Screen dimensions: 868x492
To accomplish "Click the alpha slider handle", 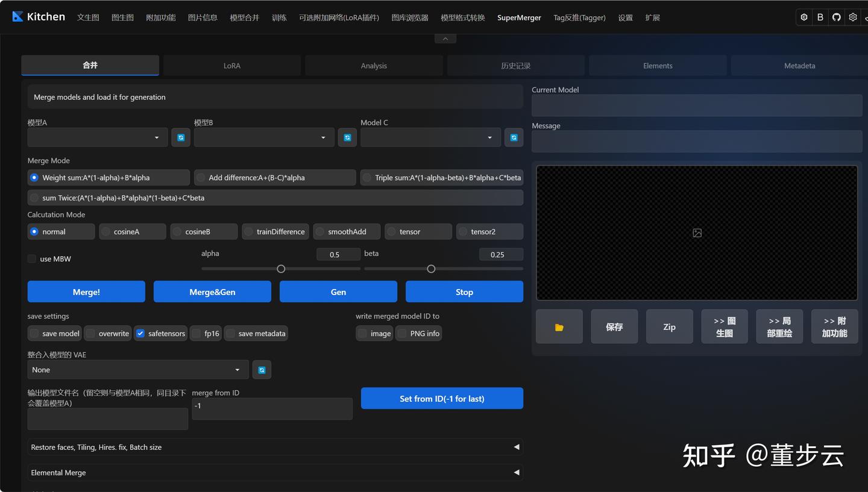I will point(281,269).
